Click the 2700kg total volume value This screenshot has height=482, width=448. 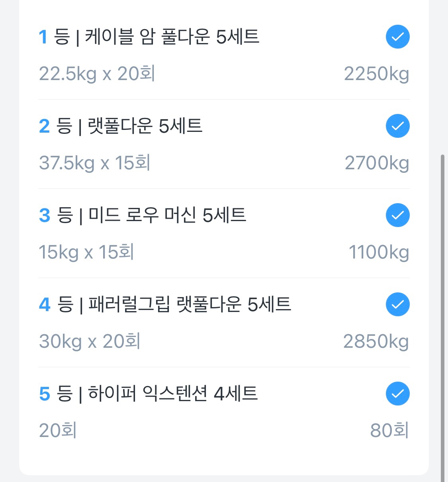377,163
